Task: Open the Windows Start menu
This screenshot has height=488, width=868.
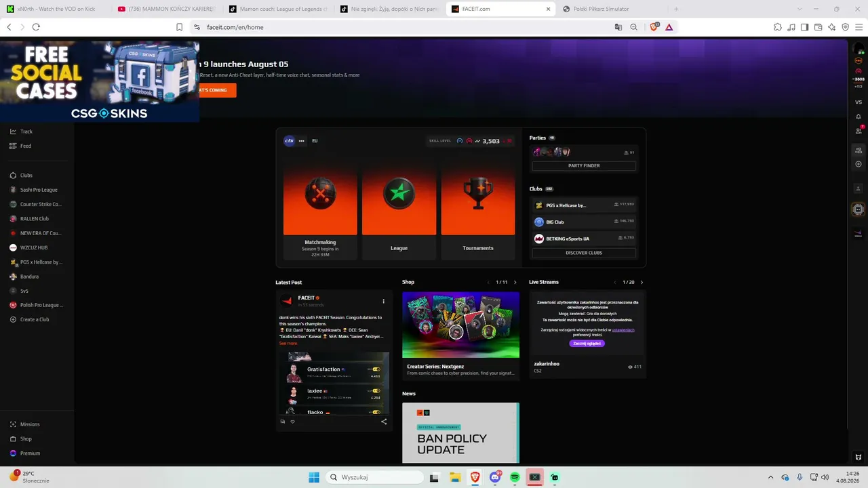Action: click(x=314, y=477)
